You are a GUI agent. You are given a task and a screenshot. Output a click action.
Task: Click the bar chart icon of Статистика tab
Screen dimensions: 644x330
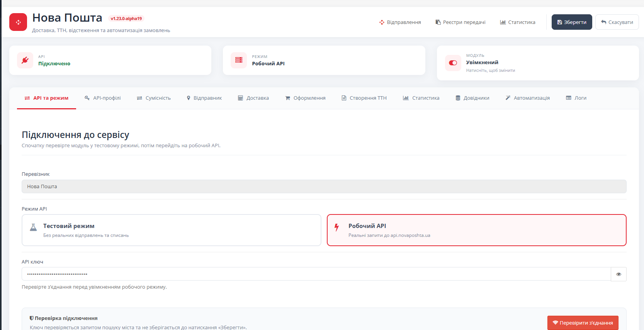pos(406,98)
